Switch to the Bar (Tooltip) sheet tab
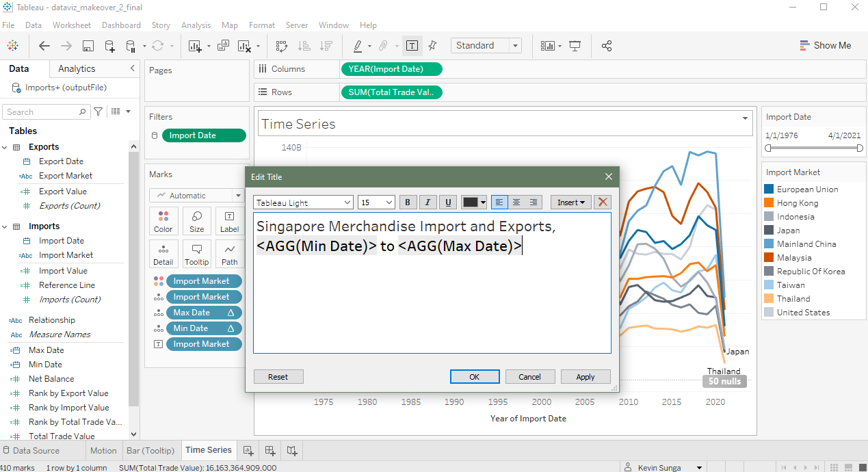The image size is (868, 472). click(150, 450)
